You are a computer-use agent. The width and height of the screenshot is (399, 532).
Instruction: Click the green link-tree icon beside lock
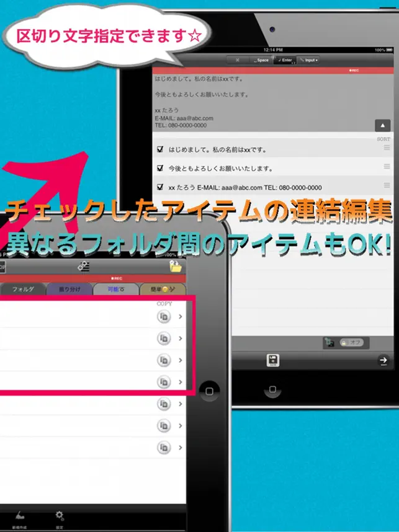point(330,342)
